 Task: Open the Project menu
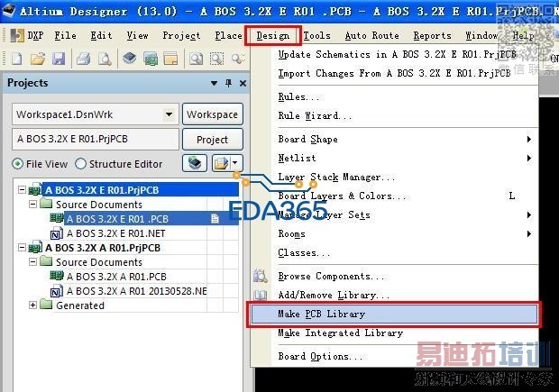click(181, 36)
